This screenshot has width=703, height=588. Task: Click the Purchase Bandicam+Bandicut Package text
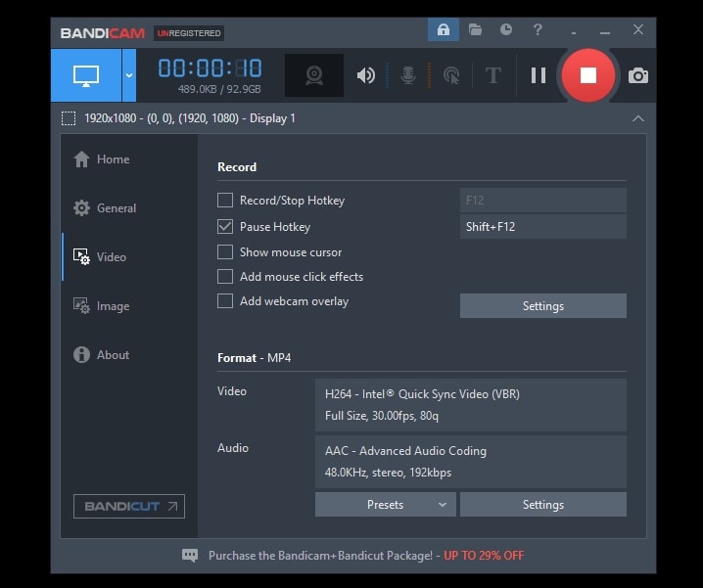pyautogui.click(x=320, y=556)
